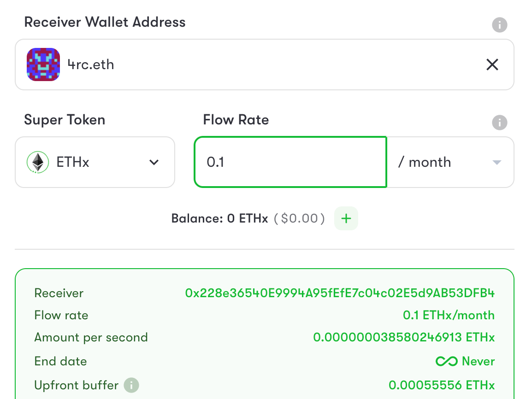This screenshot has width=532, height=399.
Task: Click the infinity End date icon
Action: [x=447, y=361]
